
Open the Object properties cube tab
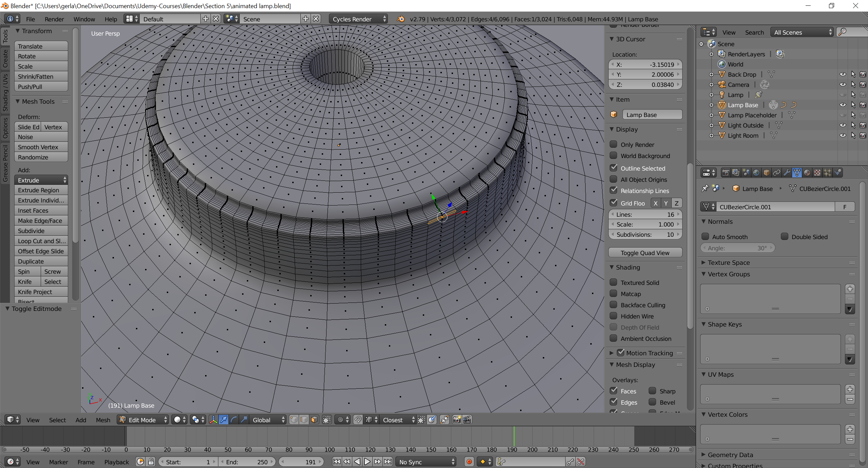pyautogui.click(x=766, y=173)
